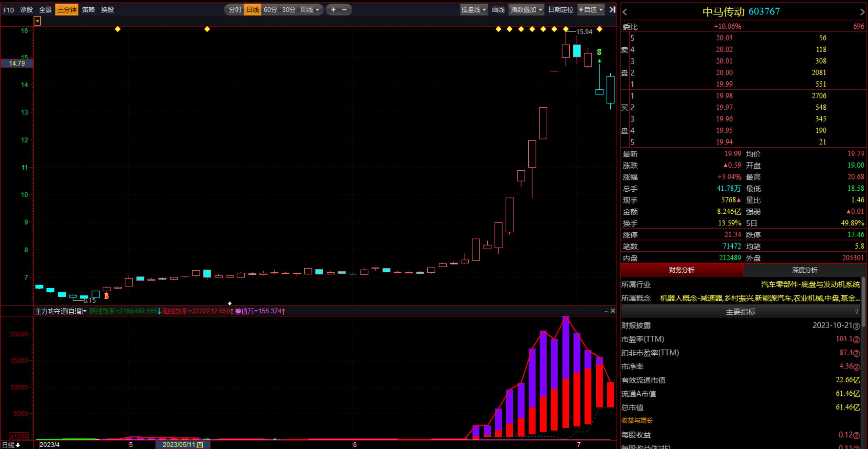This screenshot has height=449, width=868.
Task: Switch the chart to 分时 view
Action: pos(235,10)
